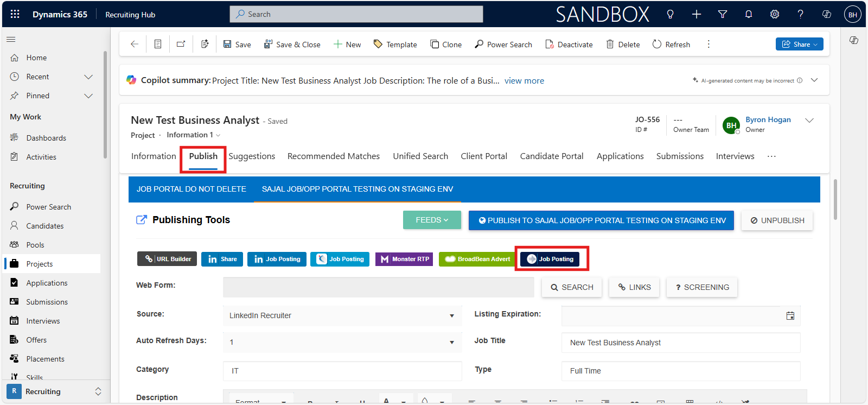Open more commands three-dot menu
The image size is (868, 405).
[x=709, y=44]
